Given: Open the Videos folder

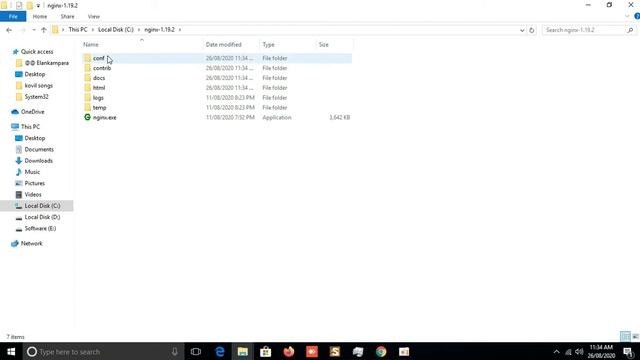Looking at the screenshot, I should pos(33,195).
